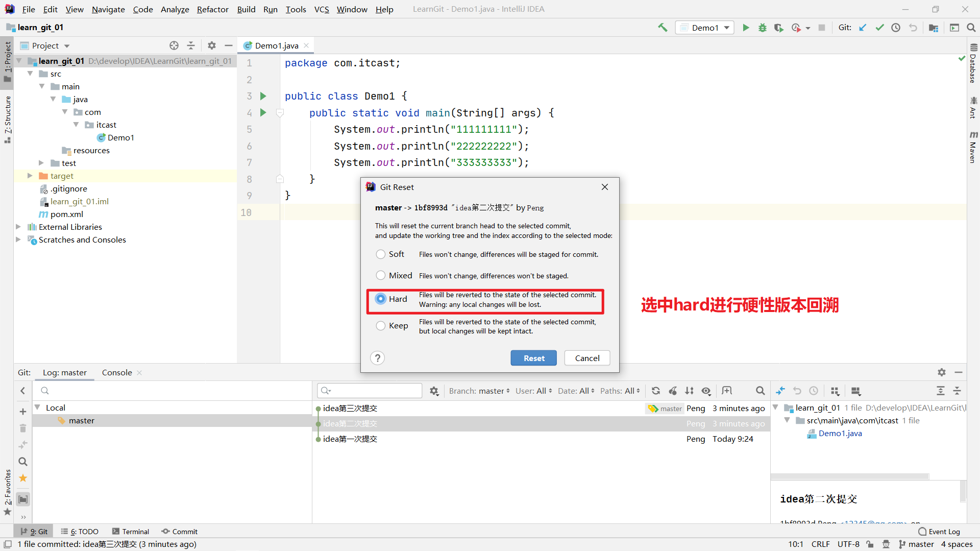Select .gitignore in the Project tree

68,188
